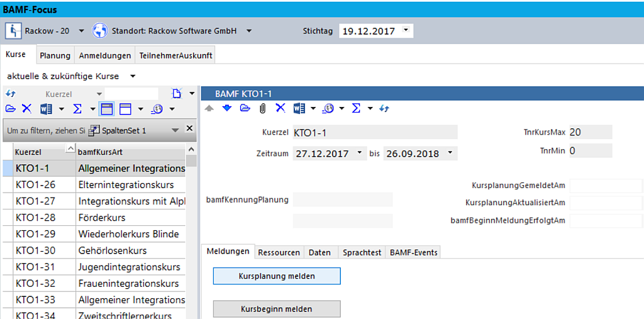Open the globe dropdown in left list toolbar
This screenshot has height=319, width=644.
172,109
